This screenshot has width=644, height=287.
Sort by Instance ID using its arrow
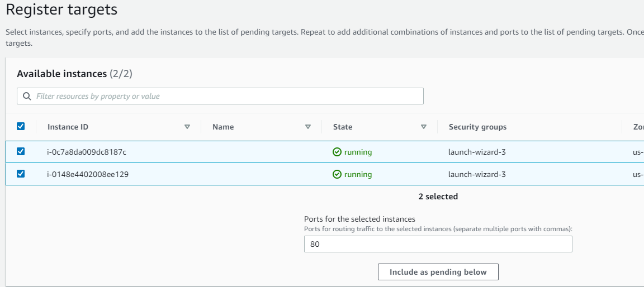[x=187, y=127]
